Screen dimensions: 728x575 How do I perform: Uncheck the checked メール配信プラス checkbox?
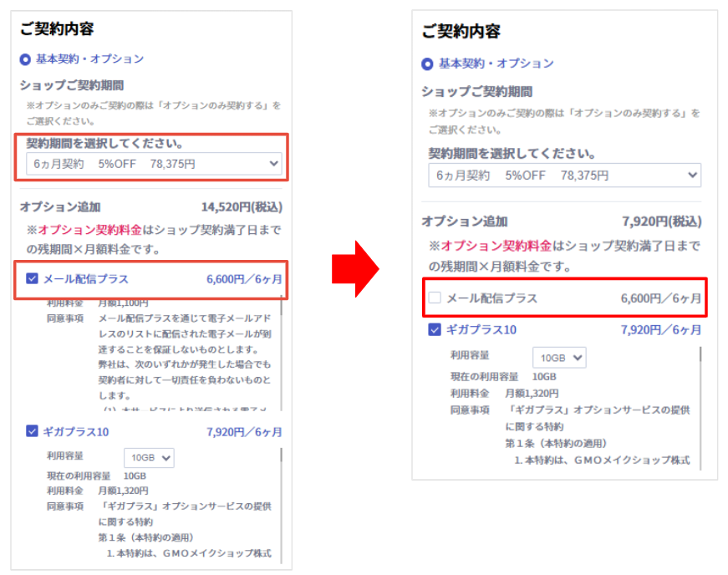(x=32, y=279)
